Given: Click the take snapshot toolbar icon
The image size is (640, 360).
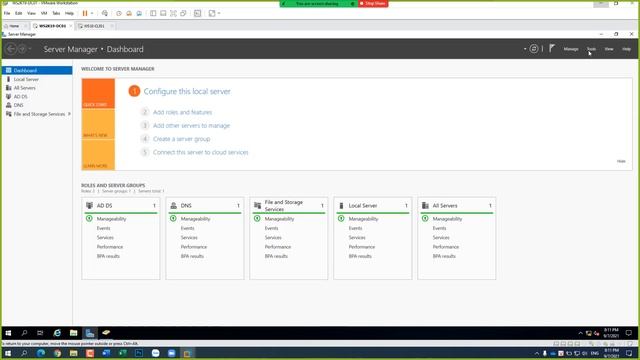Looking at the screenshot, I should point(119,13).
